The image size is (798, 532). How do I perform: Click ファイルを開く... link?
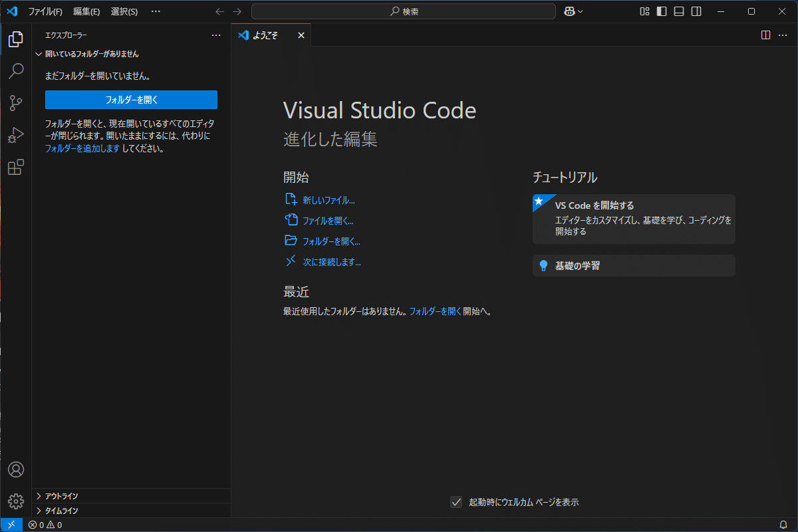[328, 221]
